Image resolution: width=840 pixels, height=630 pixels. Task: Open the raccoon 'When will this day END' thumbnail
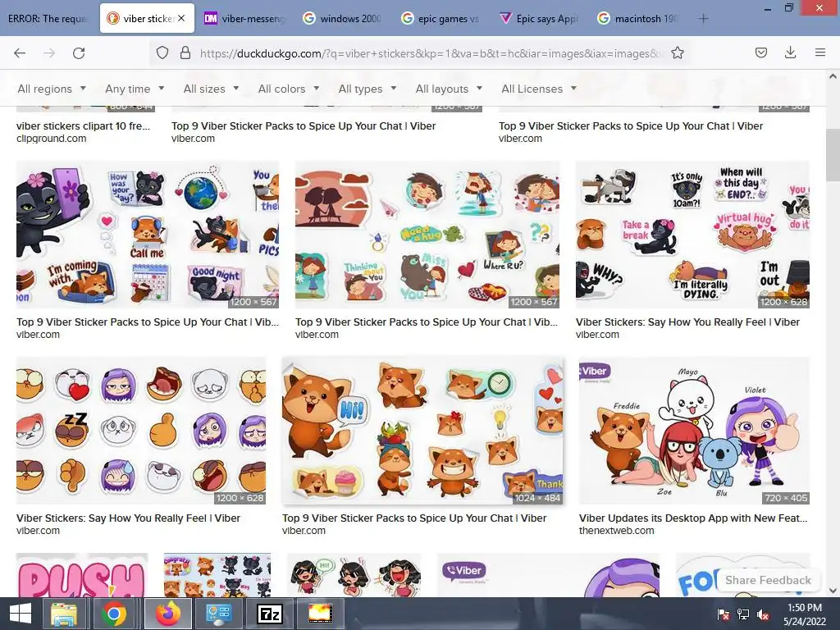692,235
